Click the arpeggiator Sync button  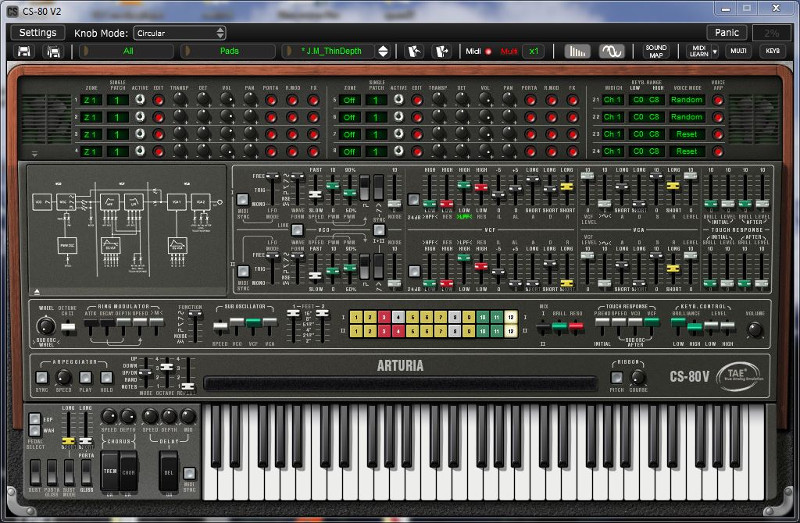click(41, 378)
